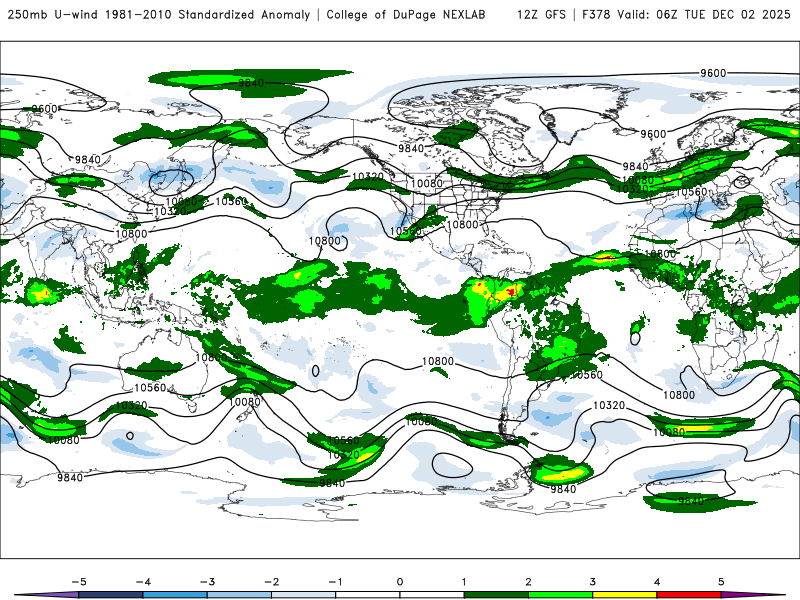Click the colorbar tick label "-4"
The height and width of the screenshot is (600, 800).
tap(143, 582)
